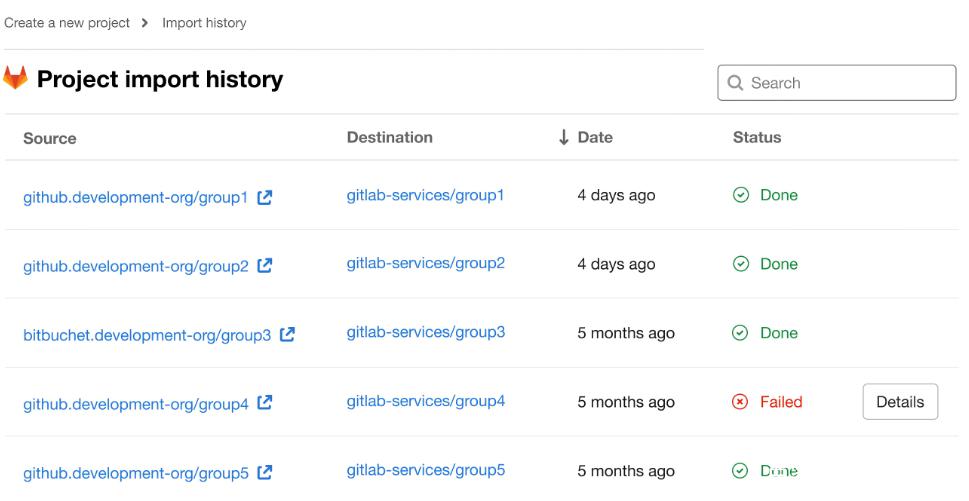Viewport: 969px width, 501px height.
Task: Select '5 months ago' in group3 row
Action: pyautogui.click(x=626, y=333)
